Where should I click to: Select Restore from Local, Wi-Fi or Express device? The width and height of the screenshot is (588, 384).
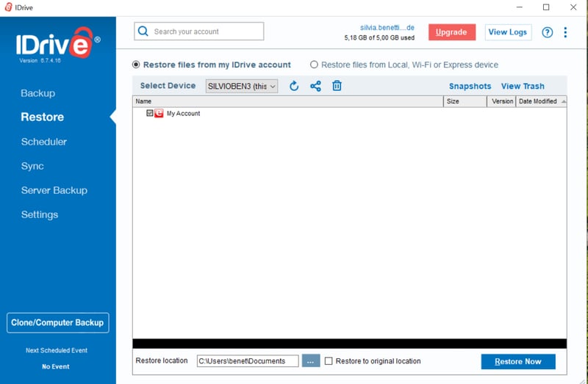[315, 65]
